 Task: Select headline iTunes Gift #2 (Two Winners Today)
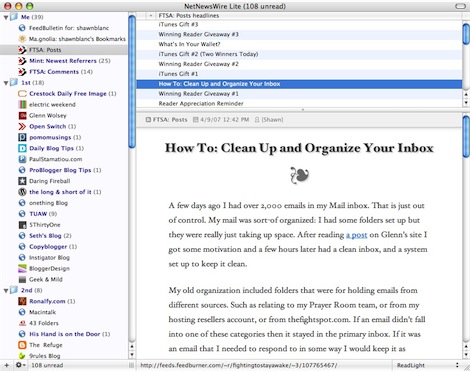coord(299,54)
